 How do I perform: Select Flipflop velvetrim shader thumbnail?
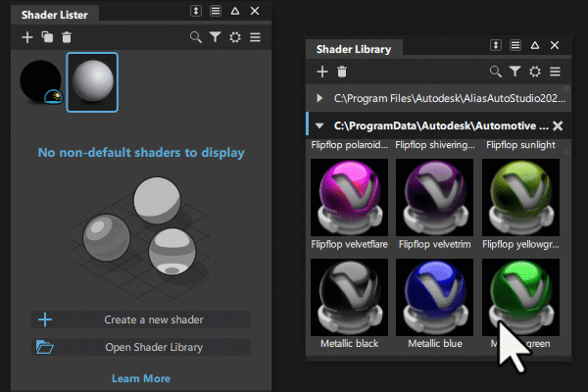click(x=434, y=197)
